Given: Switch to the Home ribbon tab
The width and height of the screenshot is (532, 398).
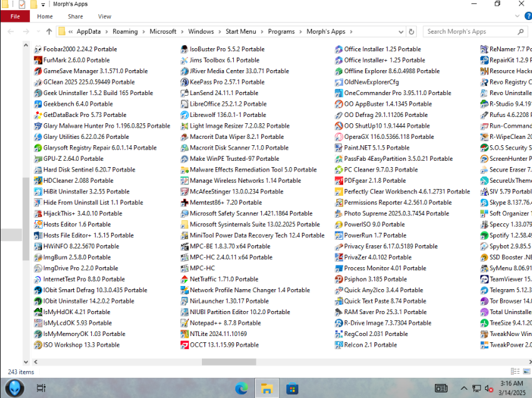Looking at the screenshot, I should (x=45, y=16).
